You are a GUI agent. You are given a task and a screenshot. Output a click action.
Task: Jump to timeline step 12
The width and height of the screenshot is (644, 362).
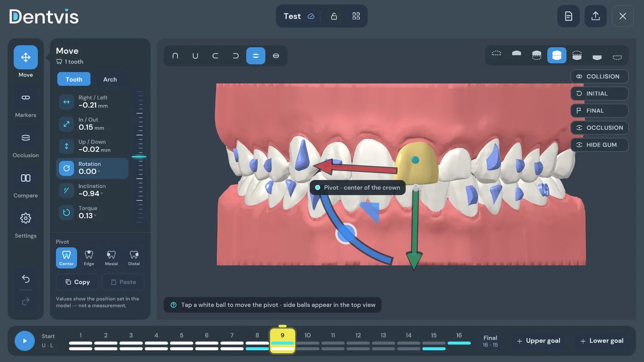[358, 341]
